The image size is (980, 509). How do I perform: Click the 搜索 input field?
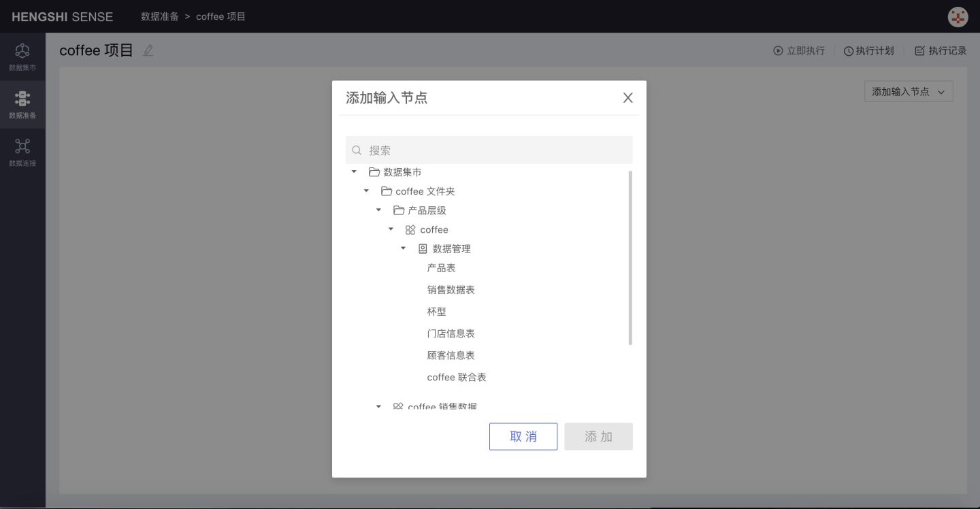point(497,150)
